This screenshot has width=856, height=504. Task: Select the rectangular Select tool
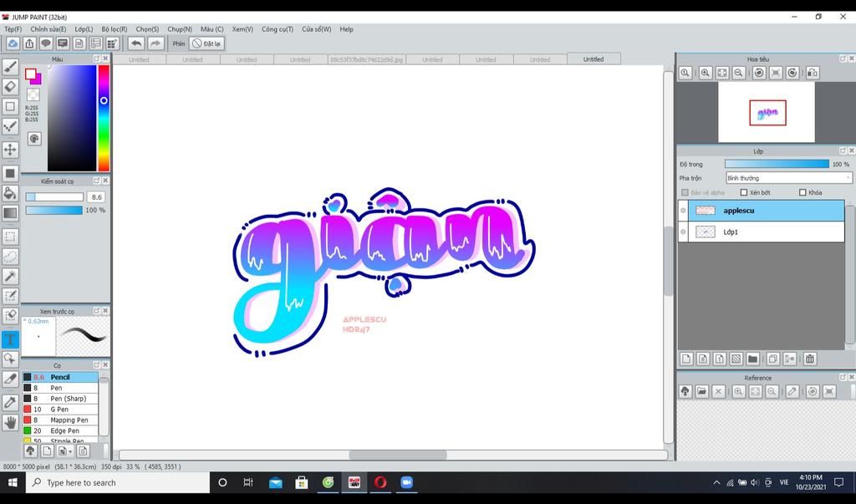(10, 237)
